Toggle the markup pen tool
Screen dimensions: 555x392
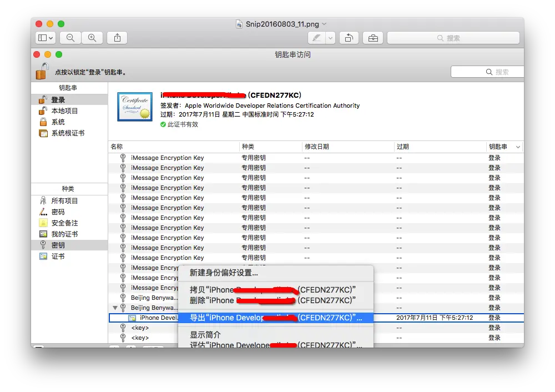[317, 38]
